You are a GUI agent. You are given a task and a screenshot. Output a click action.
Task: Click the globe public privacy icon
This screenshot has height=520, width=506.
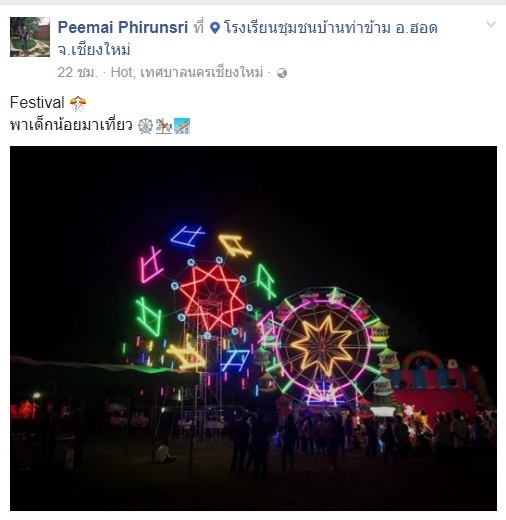point(282,73)
